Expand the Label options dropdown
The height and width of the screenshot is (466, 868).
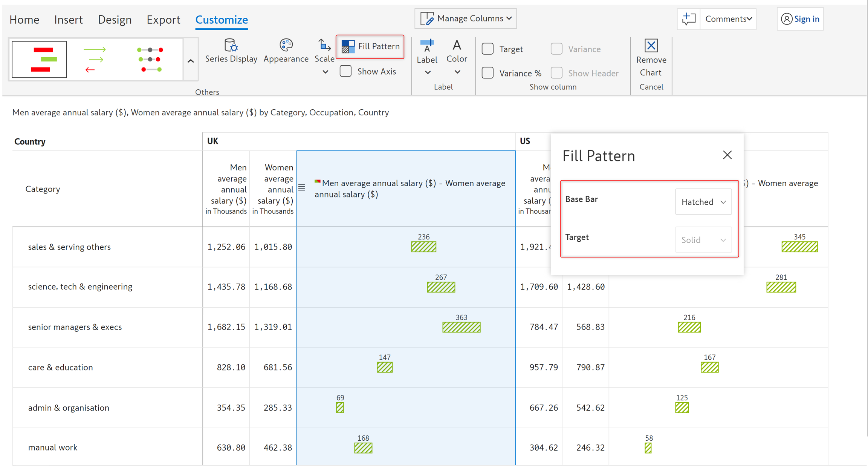tap(427, 72)
